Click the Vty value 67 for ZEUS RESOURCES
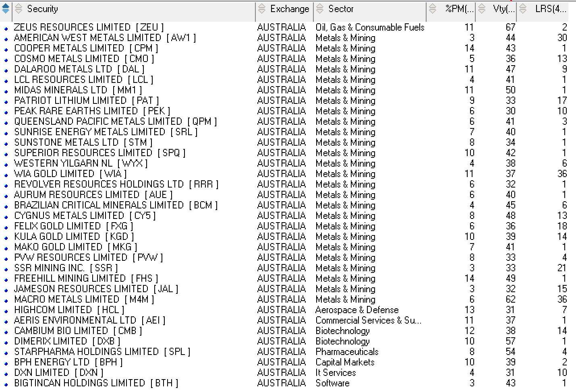This screenshot has width=576, height=392. [510, 27]
